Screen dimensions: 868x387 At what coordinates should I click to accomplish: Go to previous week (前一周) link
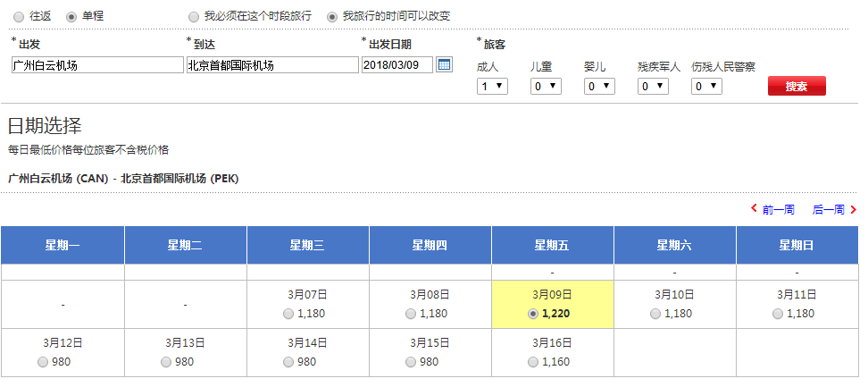tap(772, 210)
